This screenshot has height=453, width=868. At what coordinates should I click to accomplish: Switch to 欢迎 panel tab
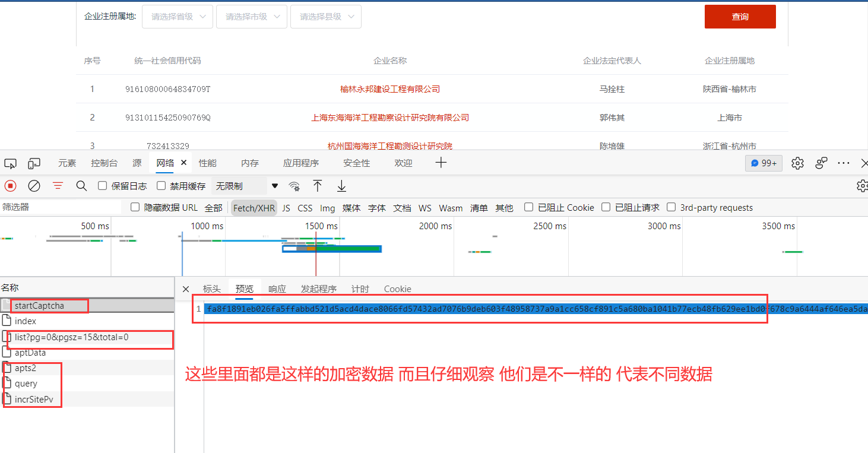[x=403, y=163]
